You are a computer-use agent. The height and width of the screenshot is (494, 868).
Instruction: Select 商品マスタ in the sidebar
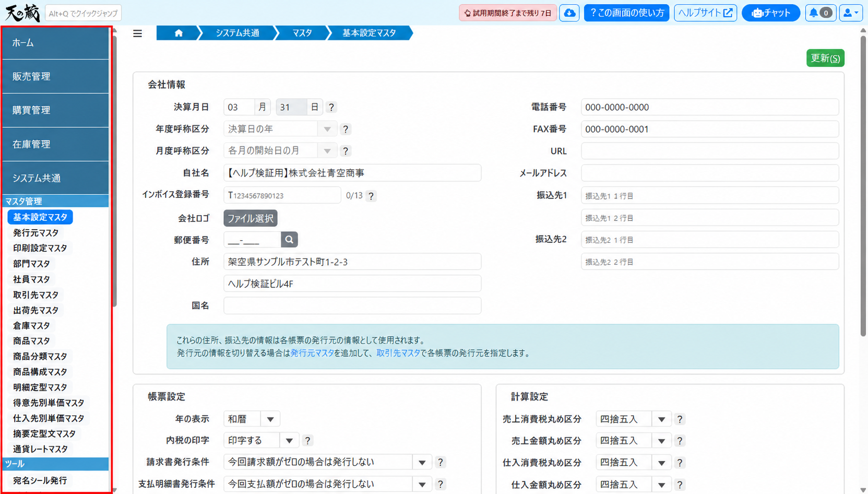coord(31,341)
